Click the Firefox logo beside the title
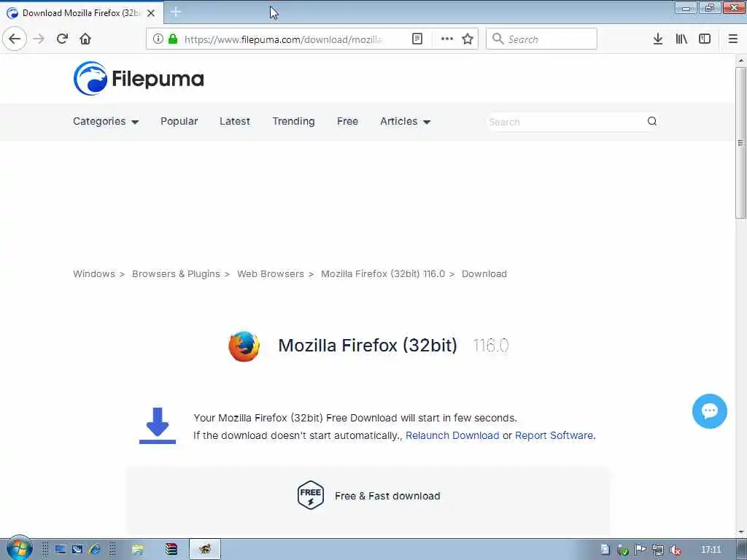This screenshot has height=560, width=747. click(244, 346)
